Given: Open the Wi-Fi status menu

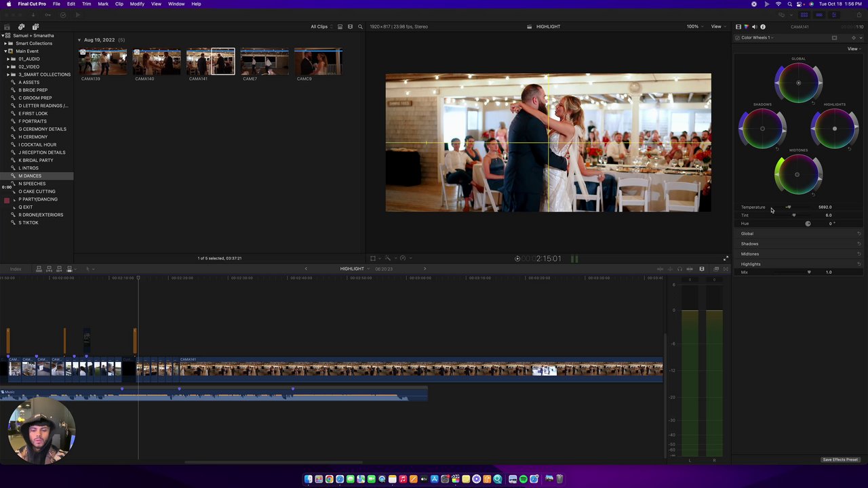Looking at the screenshot, I should [778, 4].
